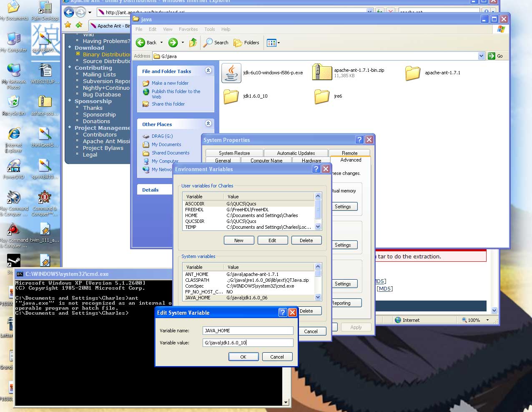Collapse the Other Places panel
Screen dimensions: 532x412
coord(208,124)
